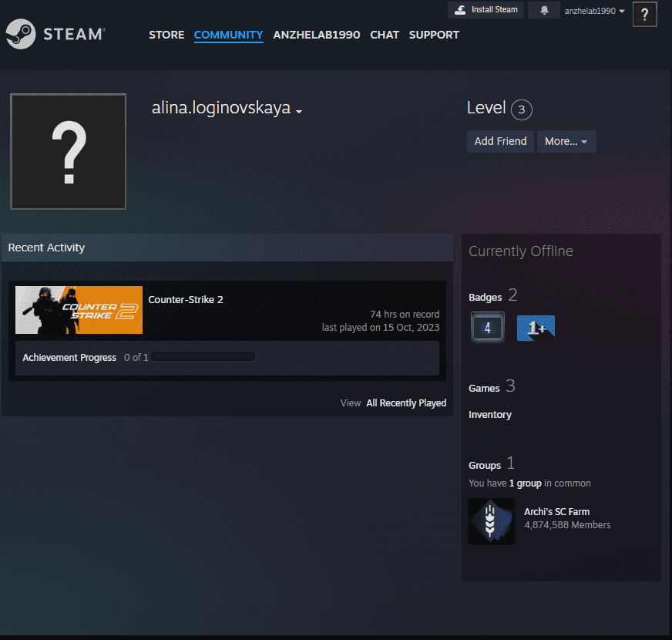Open the help question mark icon
The width and height of the screenshot is (672, 640).
[644, 14]
